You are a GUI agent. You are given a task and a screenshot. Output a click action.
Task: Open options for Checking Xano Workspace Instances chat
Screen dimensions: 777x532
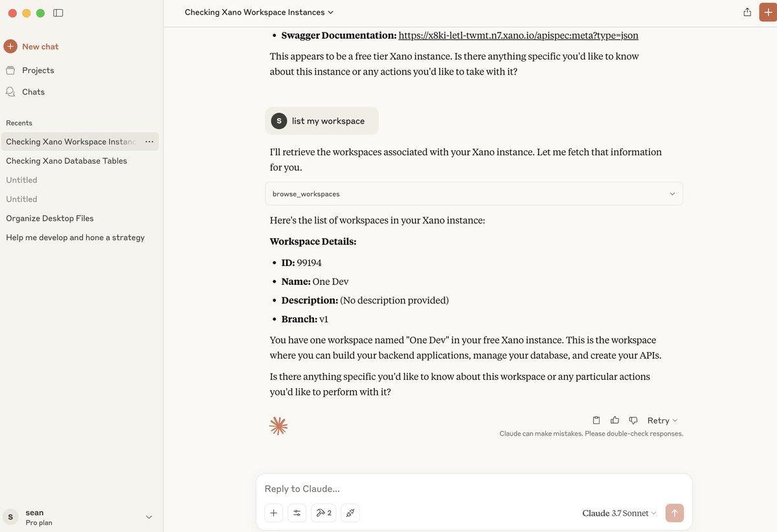(x=149, y=142)
